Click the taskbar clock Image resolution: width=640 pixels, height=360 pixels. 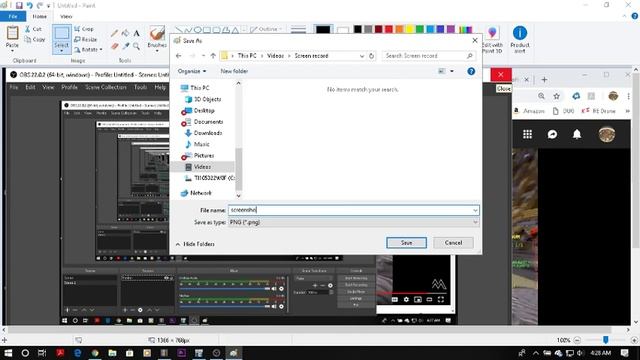tap(601, 353)
